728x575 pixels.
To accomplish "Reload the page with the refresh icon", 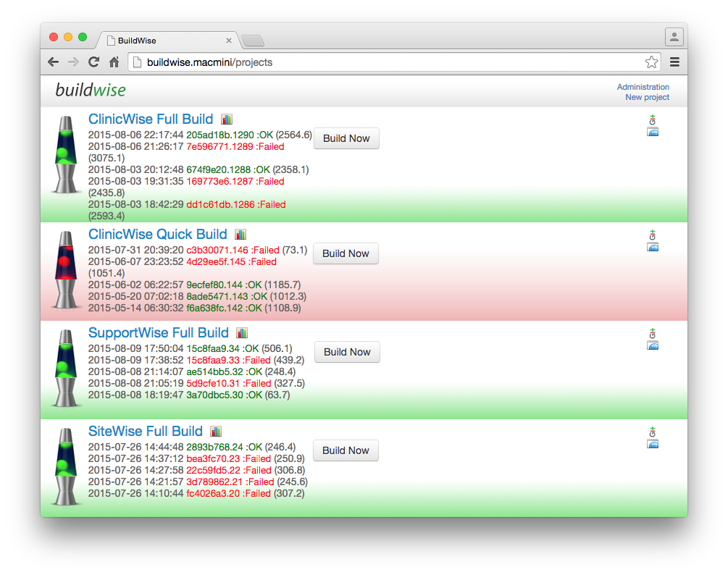I will [x=93, y=62].
